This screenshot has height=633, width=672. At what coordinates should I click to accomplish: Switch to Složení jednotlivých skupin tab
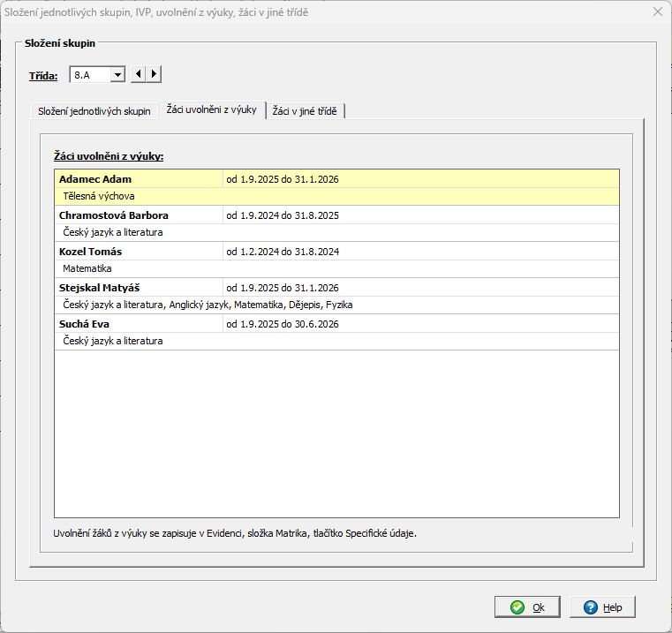coord(94,111)
